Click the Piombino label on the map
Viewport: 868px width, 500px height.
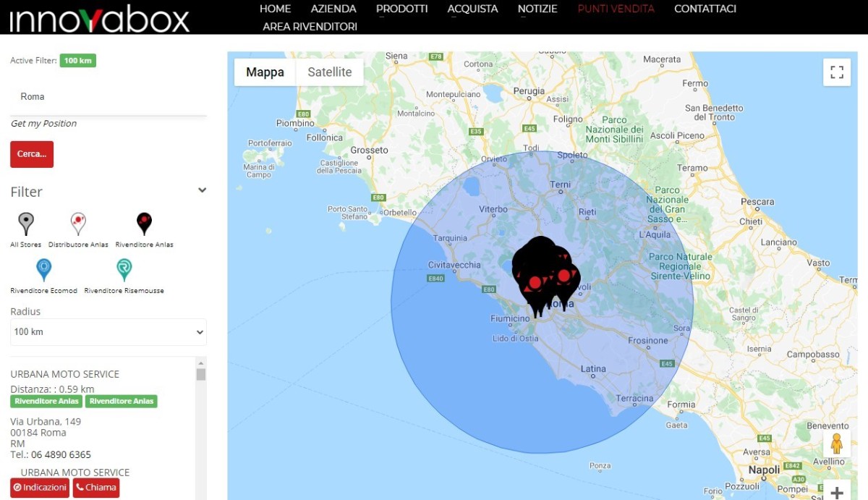(295, 124)
